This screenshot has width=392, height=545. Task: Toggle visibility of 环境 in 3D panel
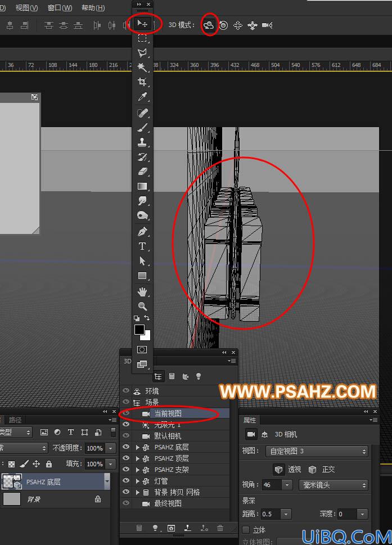pyautogui.click(x=126, y=391)
